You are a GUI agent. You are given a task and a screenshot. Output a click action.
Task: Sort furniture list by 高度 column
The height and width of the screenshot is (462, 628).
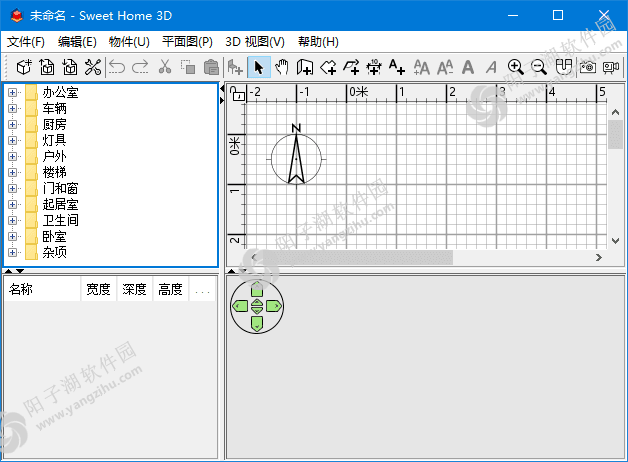171,289
